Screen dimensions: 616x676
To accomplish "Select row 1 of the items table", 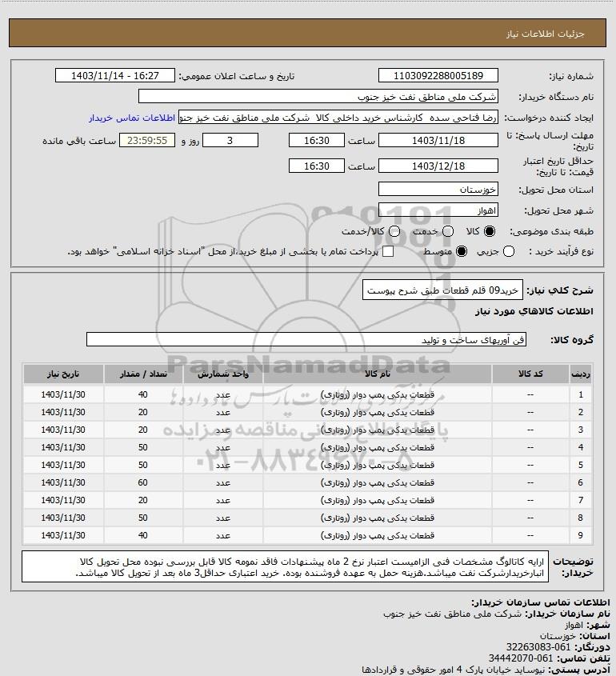I will coord(308,394).
